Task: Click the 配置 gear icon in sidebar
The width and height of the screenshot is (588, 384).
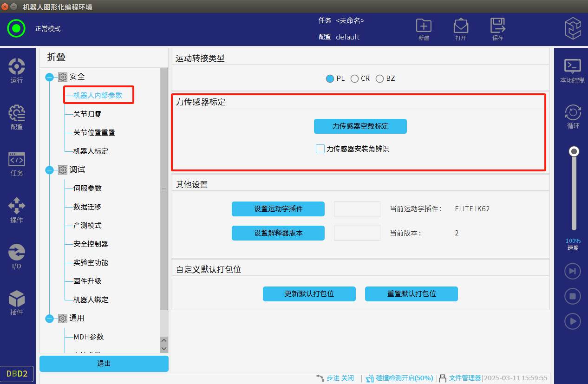Action: click(17, 113)
